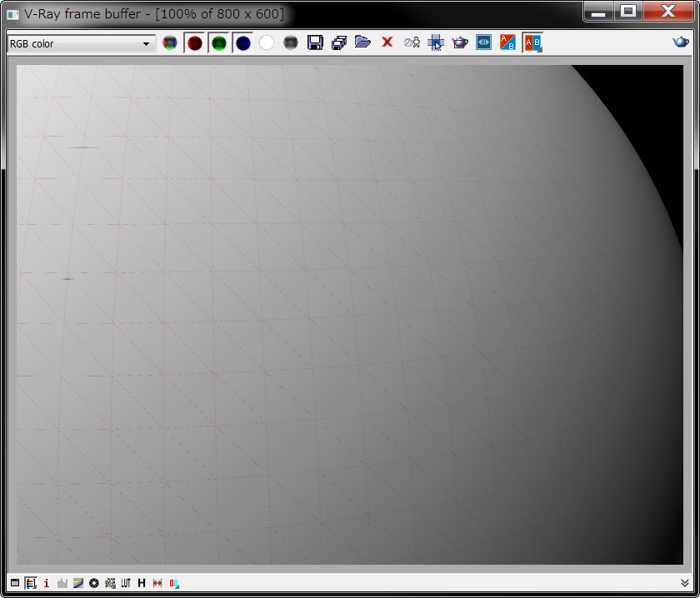Toggle exposure correction icon
The width and height of the screenshot is (700, 598).
[x=93, y=583]
